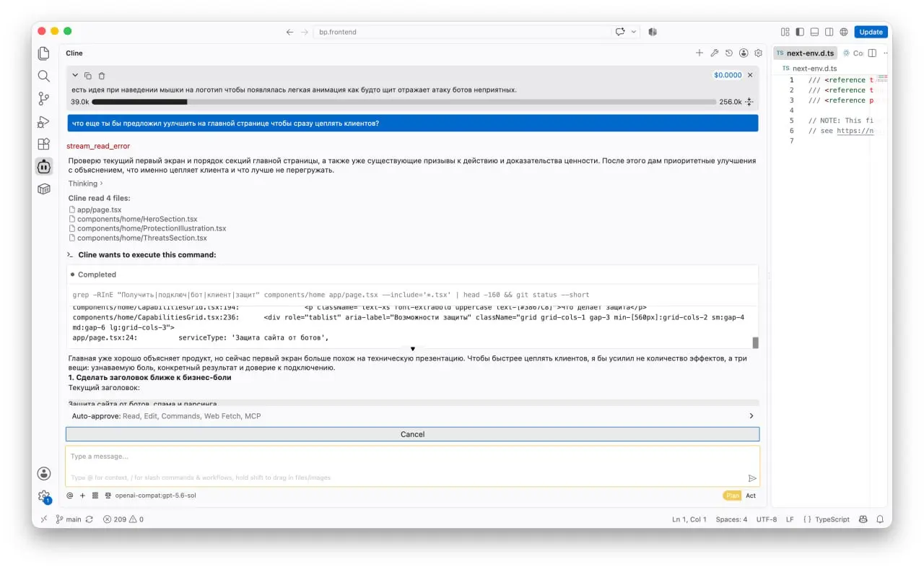Open notifications bell in status bar
The width and height of the screenshot is (924, 570).
tap(880, 519)
